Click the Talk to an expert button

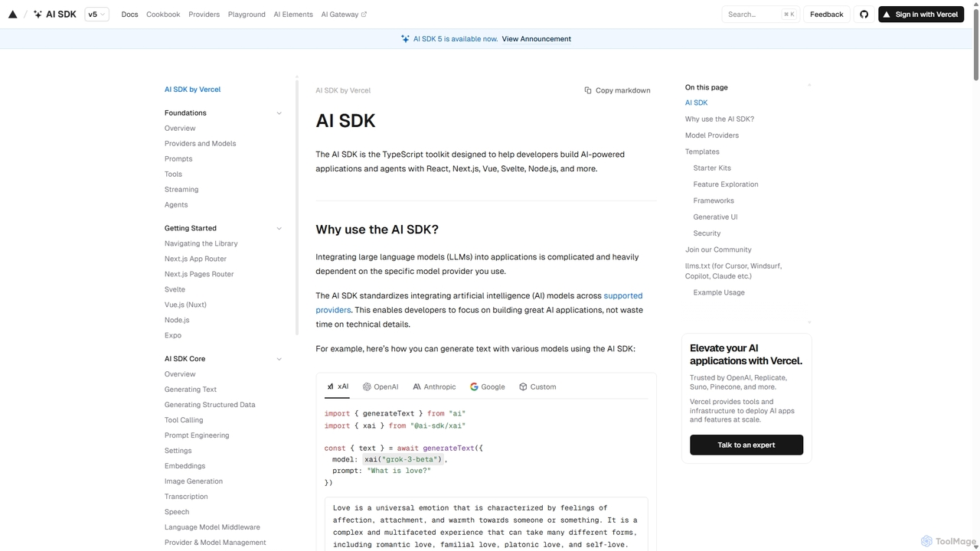(746, 445)
